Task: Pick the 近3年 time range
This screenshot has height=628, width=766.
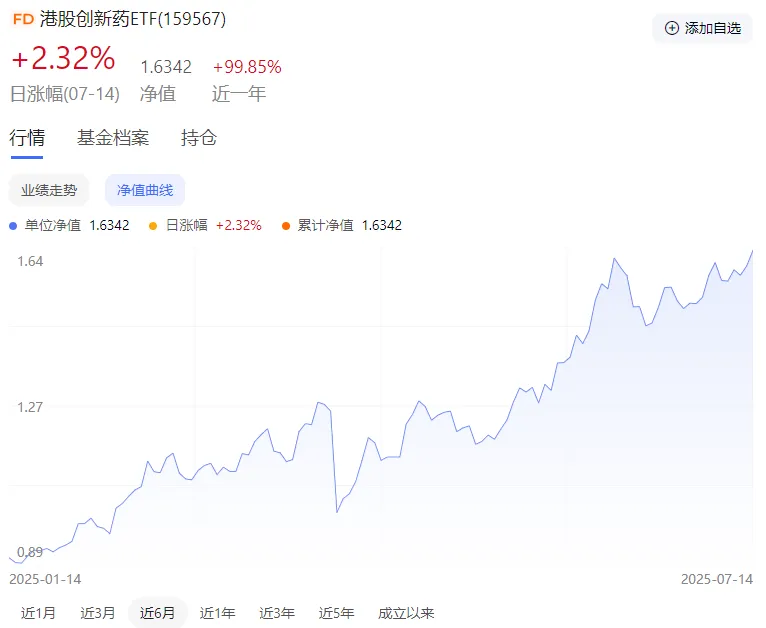Action: (x=277, y=613)
